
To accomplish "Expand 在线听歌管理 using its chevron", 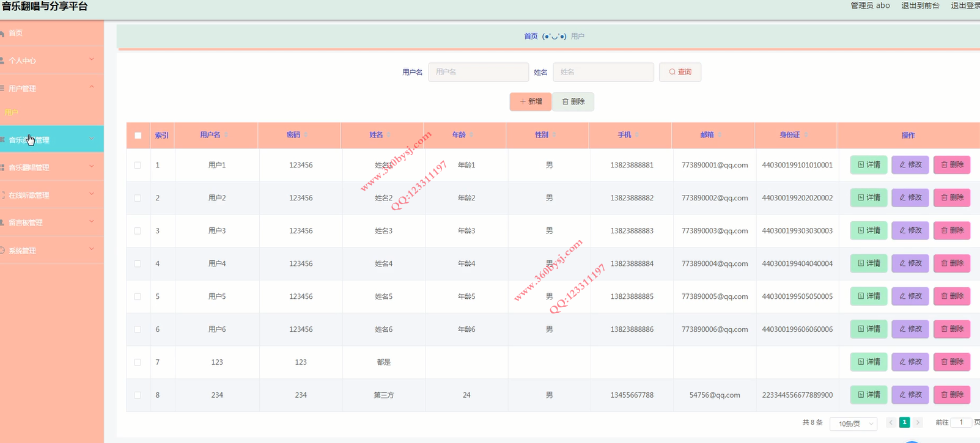I will [92, 194].
